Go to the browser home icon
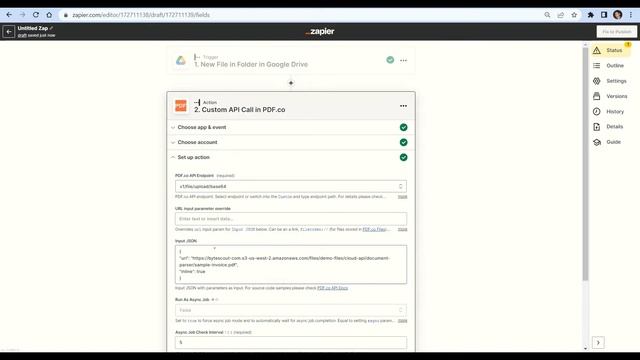This screenshot has width=640, height=360. (49, 15)
